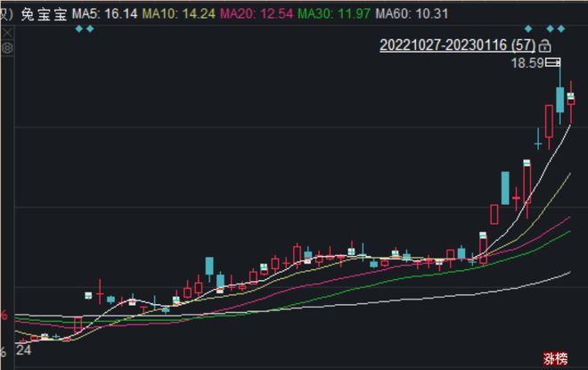Open the 20221027-20230116 date range link
The height and width of the screenshot is (370, 588).
458,45
